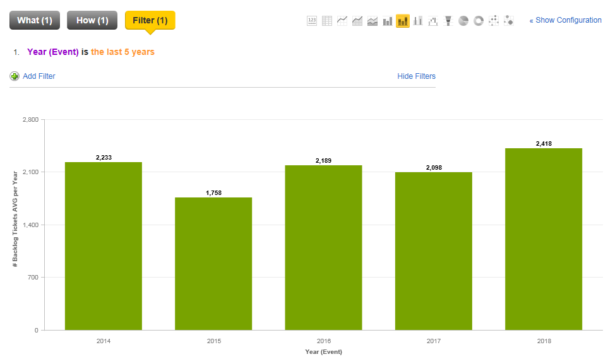Click the 2015 bar value label 1,758
The height and width of the screenshot is (364, 608).
click(213, 192)
